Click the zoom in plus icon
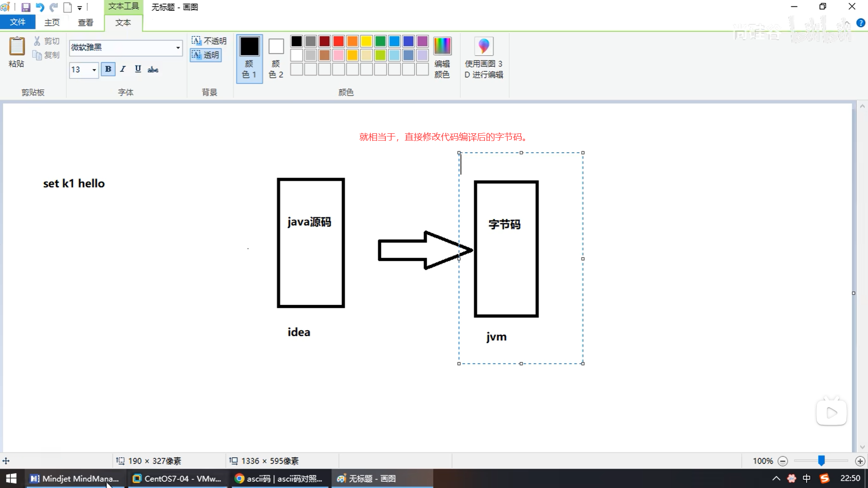 click(x=860, y=461)
